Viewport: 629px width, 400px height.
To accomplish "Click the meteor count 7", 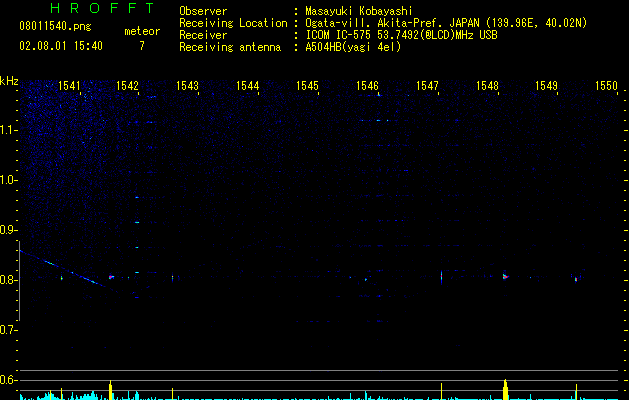I will (142, 46).
